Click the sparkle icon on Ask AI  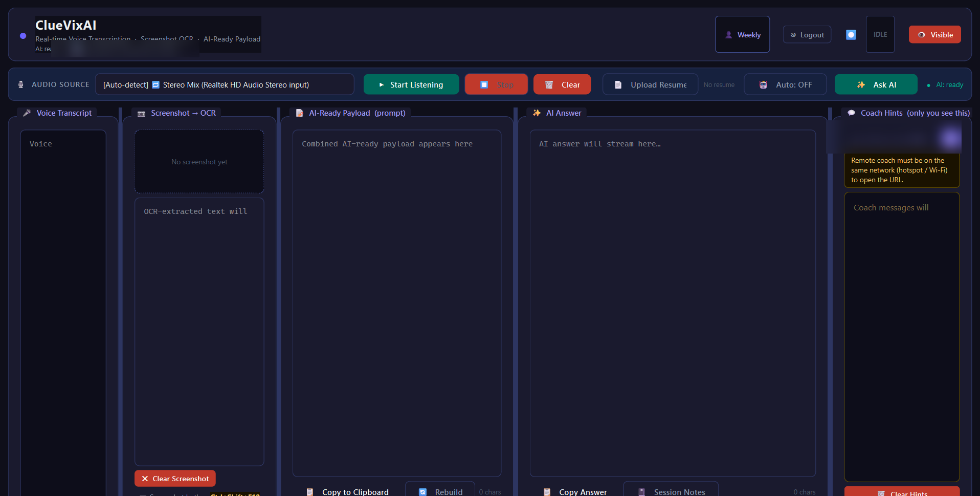861,85
